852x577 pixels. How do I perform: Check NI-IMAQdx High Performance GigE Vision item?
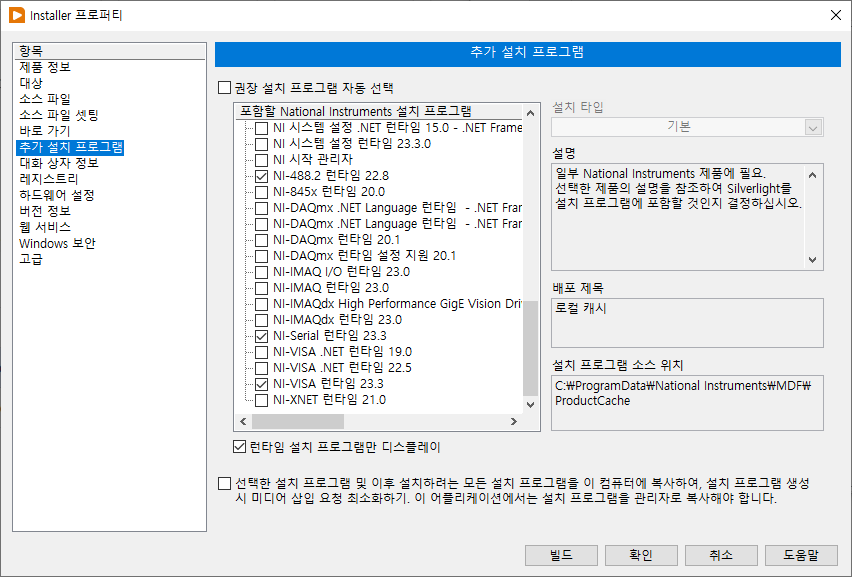click(261, 304)
